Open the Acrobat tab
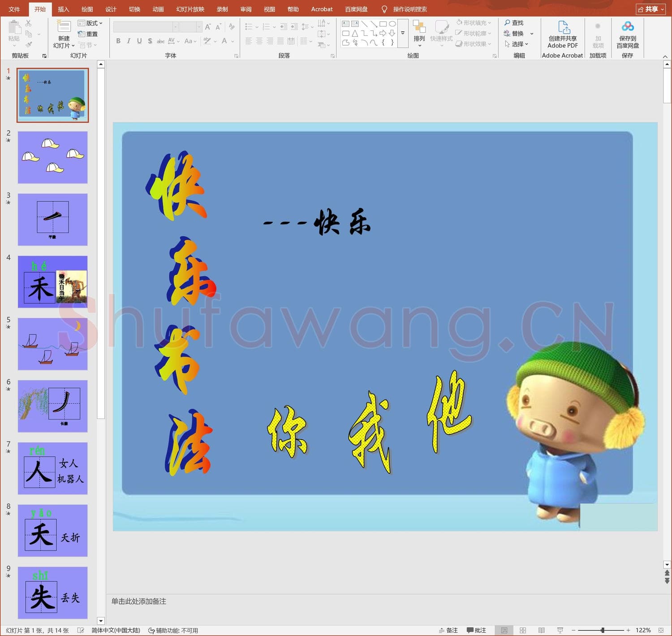Screen dimensions: 672x636 pos(322,9)
